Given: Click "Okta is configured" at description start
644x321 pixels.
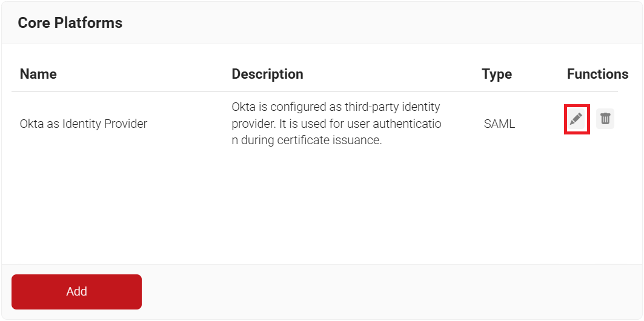Looking at the screenshot, I should click(276, 107).
